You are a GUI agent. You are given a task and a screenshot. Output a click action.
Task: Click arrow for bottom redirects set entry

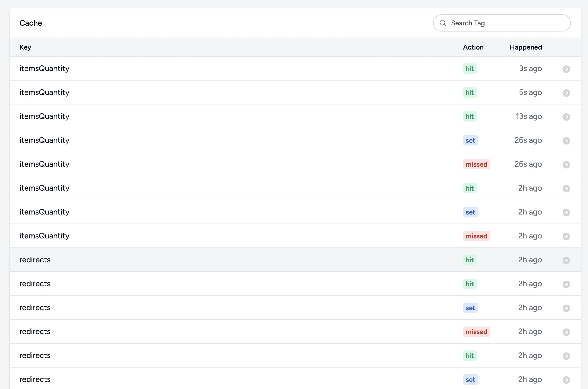pyautogui.click(x=566, y=380)
